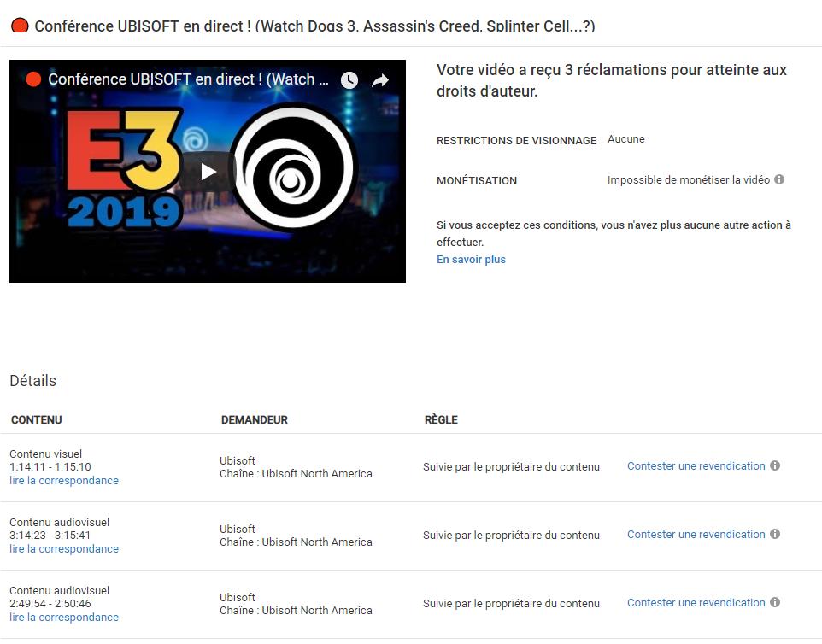822x644 pixels.
Task: Click the '3 réclamations' copyright notice heading
Action: pyautogui.click(x=611, y=80)
